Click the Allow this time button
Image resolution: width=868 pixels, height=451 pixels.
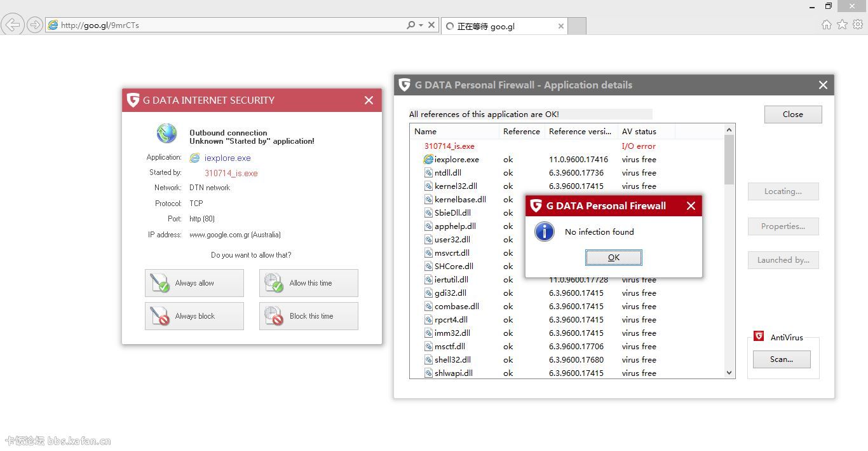(309, 283)
